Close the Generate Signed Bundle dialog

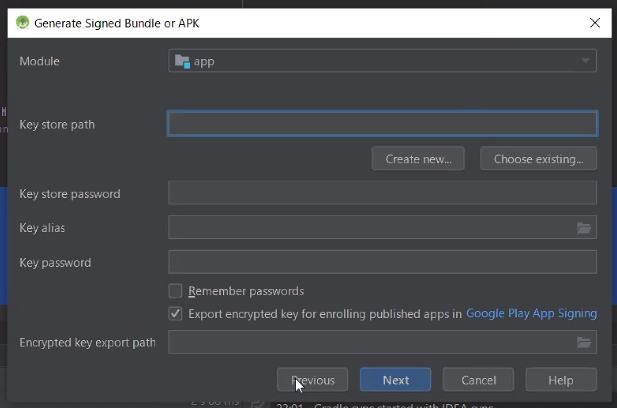(595, 23)
